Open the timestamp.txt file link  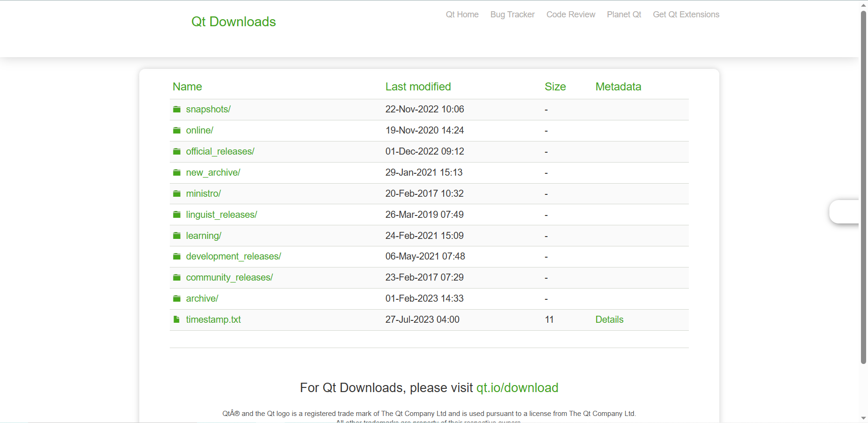click(213, 319)
